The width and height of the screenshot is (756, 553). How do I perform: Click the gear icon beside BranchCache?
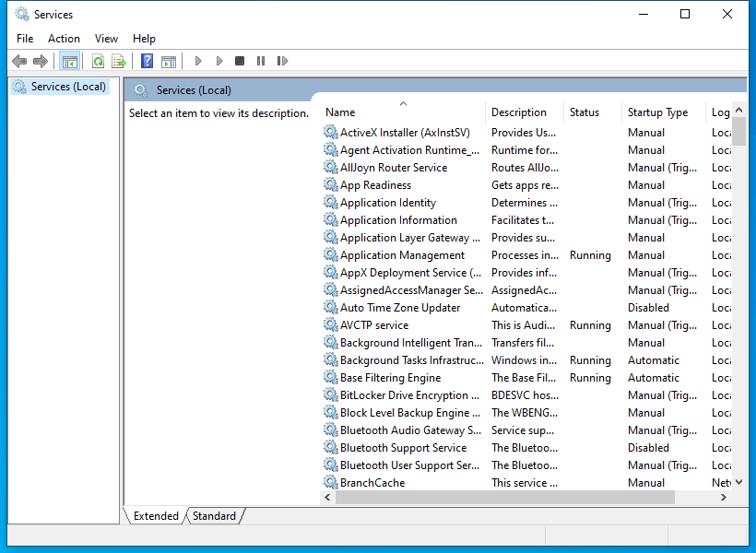[330, 482]
